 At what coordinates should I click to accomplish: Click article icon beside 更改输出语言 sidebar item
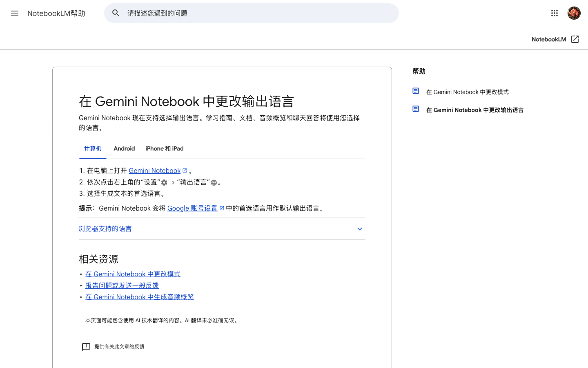(x=416, y=109)
